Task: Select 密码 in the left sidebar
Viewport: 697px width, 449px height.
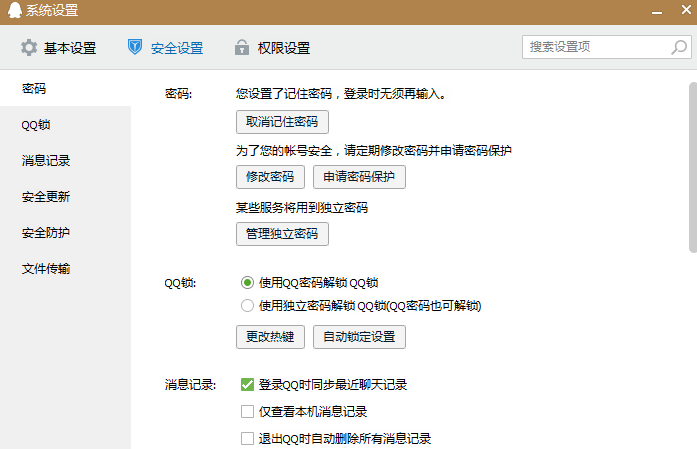Action: (x=65, y=88)
